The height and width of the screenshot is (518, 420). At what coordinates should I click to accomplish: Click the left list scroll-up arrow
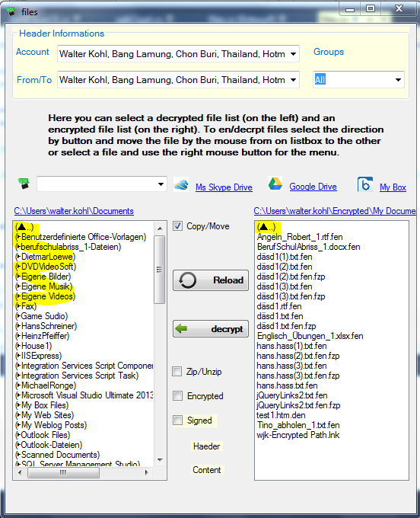(160, 229)
